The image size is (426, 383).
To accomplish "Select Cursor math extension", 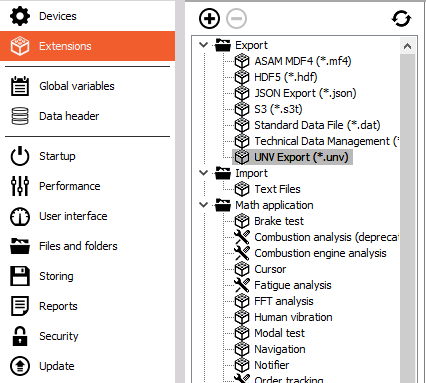I will coord(270,269).
